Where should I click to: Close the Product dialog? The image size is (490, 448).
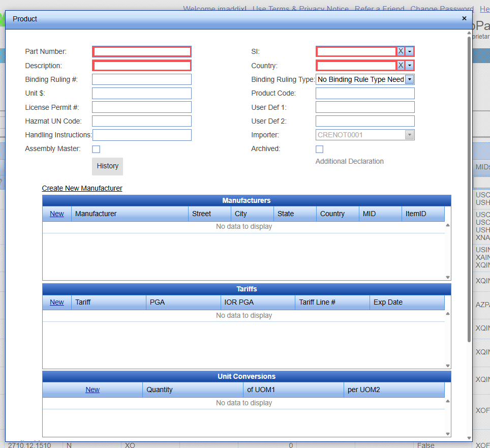coord(464,18)
